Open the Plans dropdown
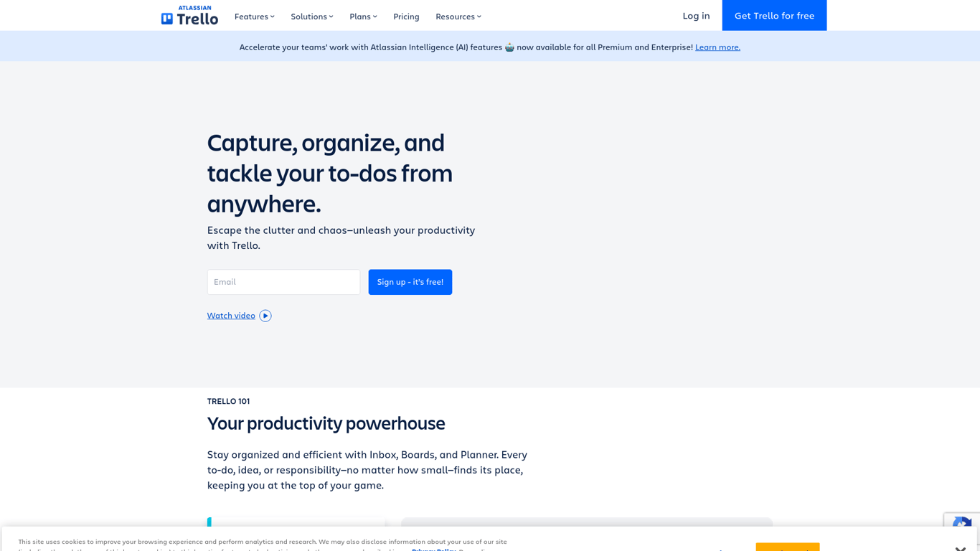This screenshot has height=551, width=980. pyautogui.click(x=363, y=16)
